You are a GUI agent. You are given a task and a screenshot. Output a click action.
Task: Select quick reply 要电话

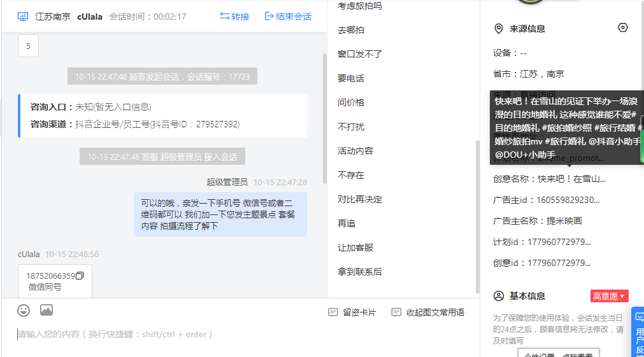351,78
